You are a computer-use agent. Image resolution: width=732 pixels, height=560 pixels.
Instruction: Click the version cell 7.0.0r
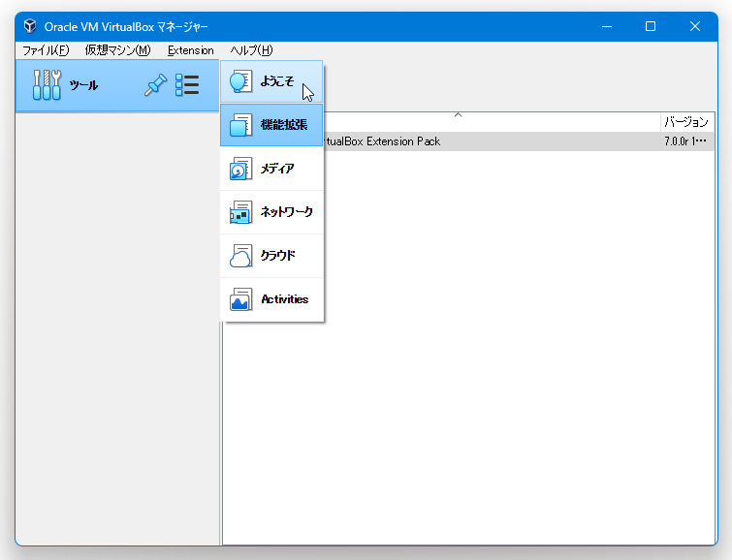pyautogui.click(x=685, y=141)
